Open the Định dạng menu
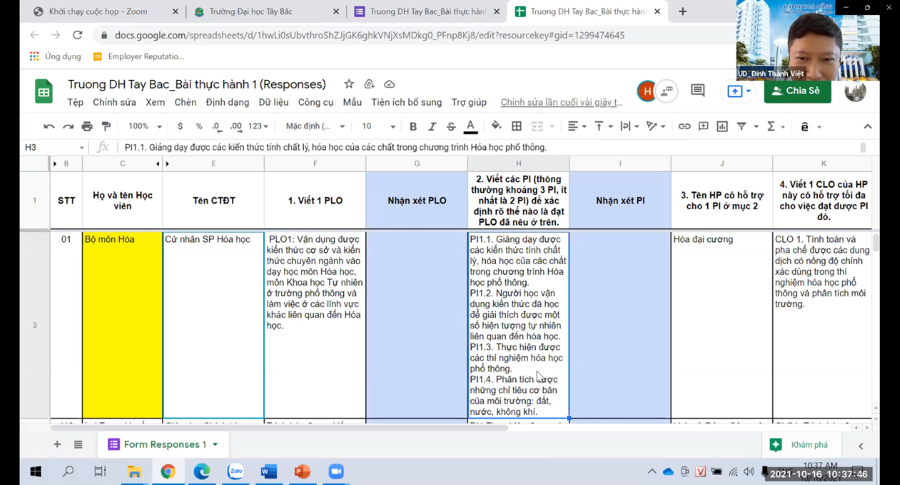The width and height of the screenshot is (900, 485). coord(227,102)
